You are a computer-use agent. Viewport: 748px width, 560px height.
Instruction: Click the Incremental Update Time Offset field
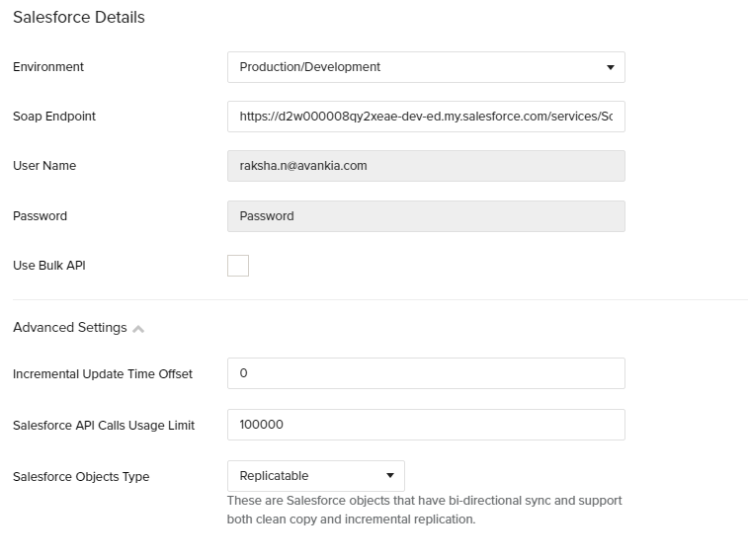[425, 373]
